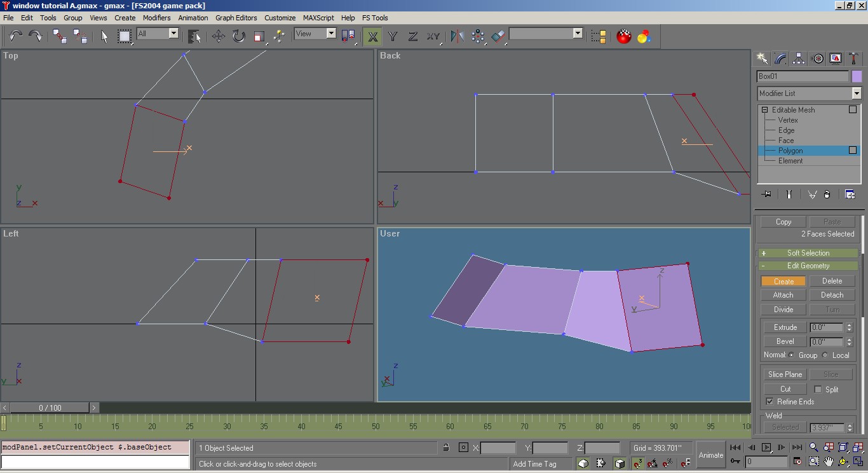This screenshot has width=868, height=473.
Task: Choose the Local normal radio button
Action: [x=825, y=355]
